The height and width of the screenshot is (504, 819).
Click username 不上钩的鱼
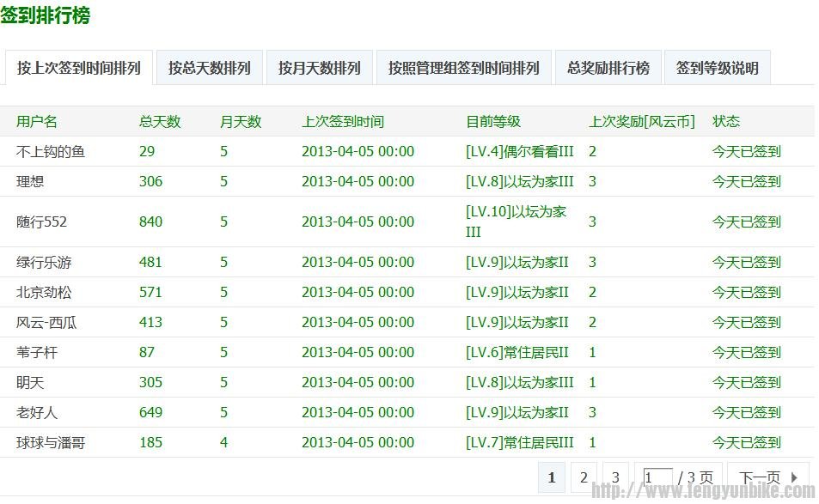click(x=51, y=152)
